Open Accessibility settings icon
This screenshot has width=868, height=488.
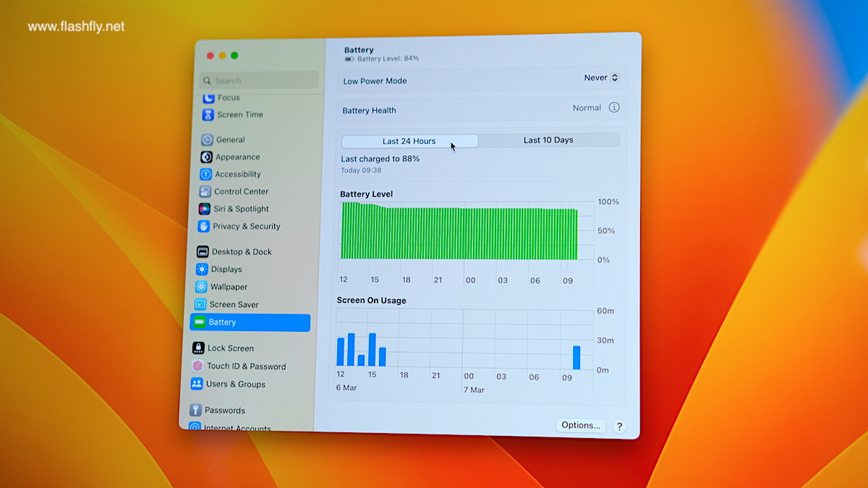[x=205, y=174]
